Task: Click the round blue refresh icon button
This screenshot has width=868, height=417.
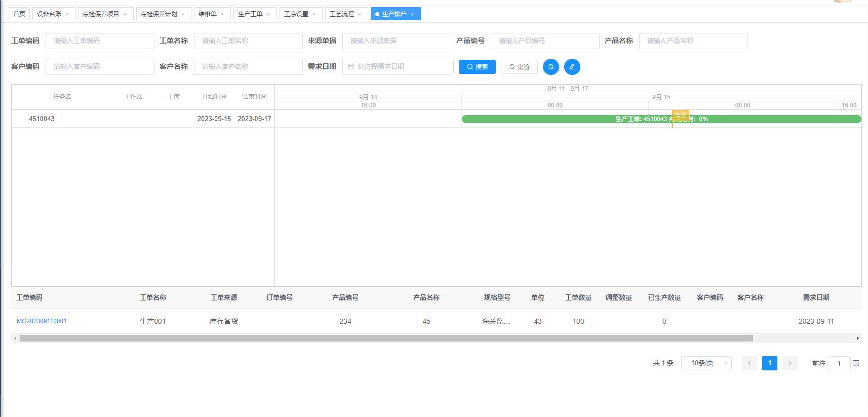Action: pyautogui.click(x=550, y=67)
